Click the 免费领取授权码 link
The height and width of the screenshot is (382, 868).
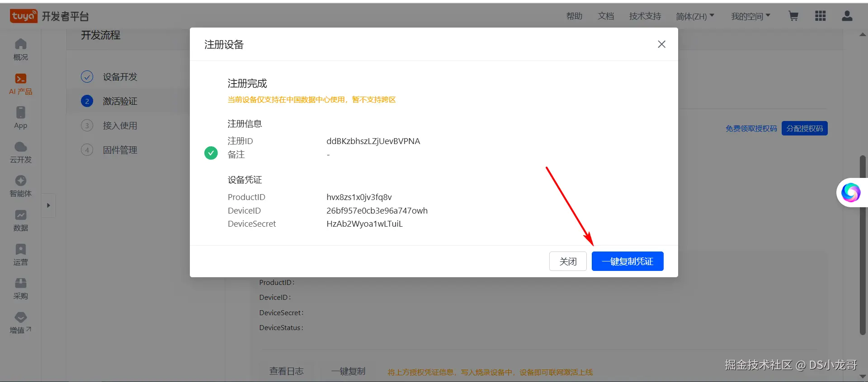(751, 129)
